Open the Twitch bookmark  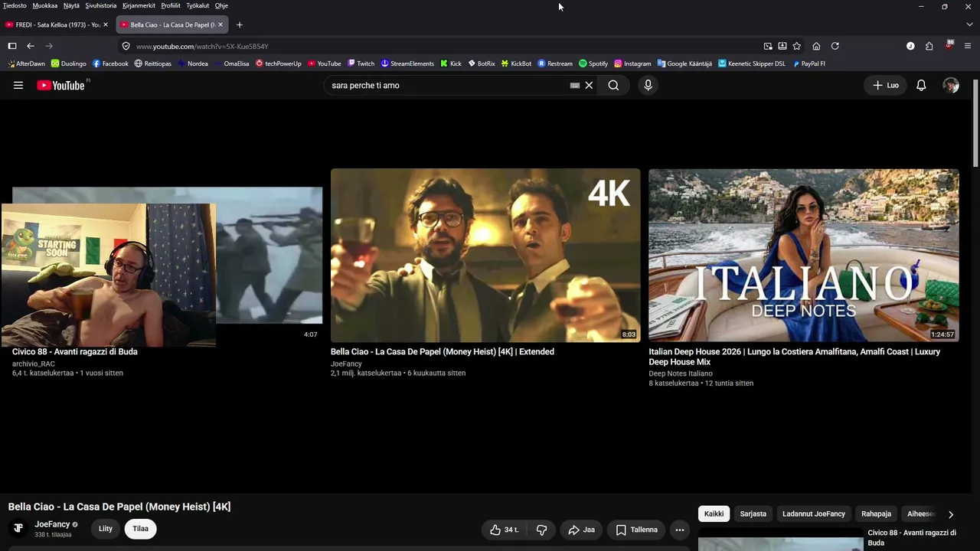point(361,64)
